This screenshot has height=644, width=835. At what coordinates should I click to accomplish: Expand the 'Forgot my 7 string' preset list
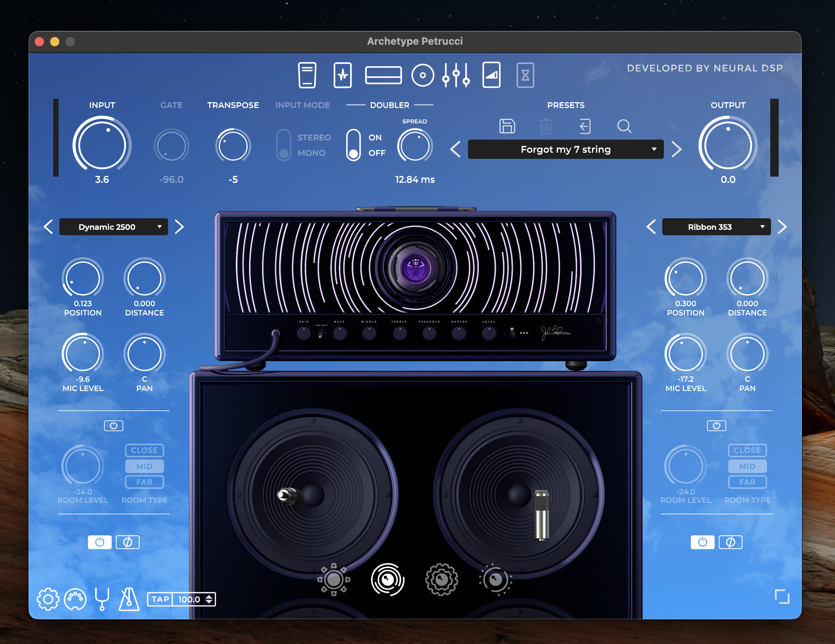[566, 149]
